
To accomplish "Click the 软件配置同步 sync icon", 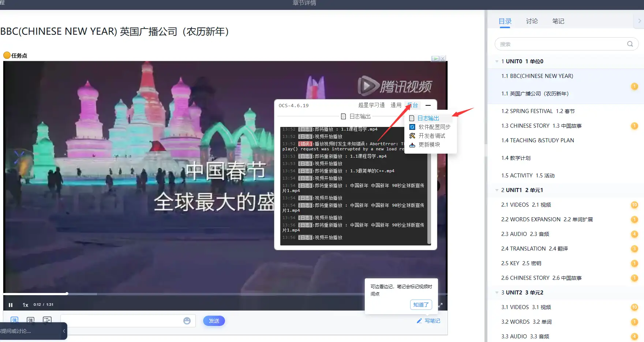I will [412, 127].
